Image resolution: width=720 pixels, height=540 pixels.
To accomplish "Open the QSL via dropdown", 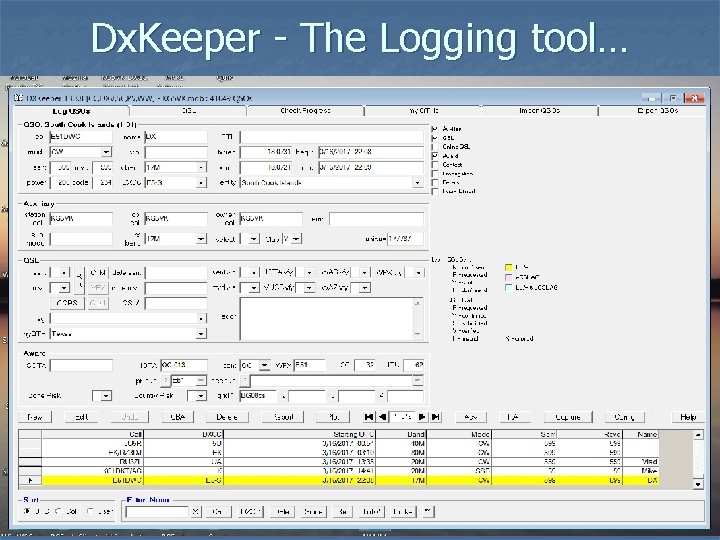I will pos(201,318).
